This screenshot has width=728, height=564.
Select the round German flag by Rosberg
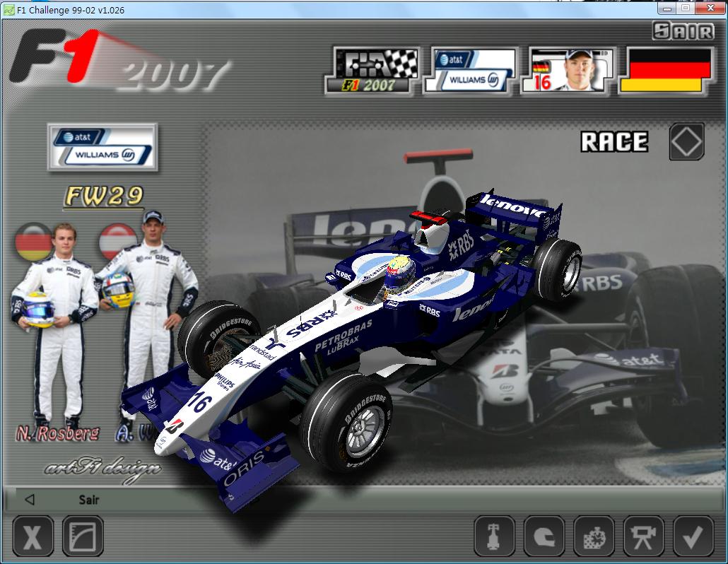[x=34, y=242]
